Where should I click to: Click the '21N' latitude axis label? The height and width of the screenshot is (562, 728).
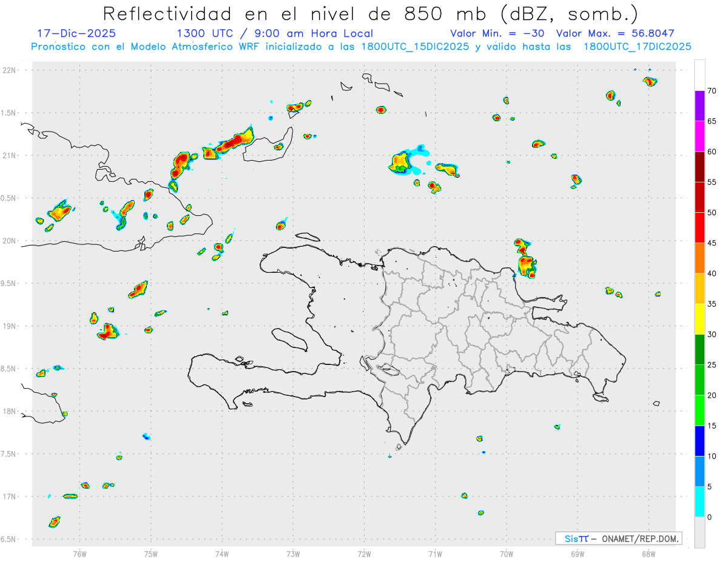coord(9,155)
